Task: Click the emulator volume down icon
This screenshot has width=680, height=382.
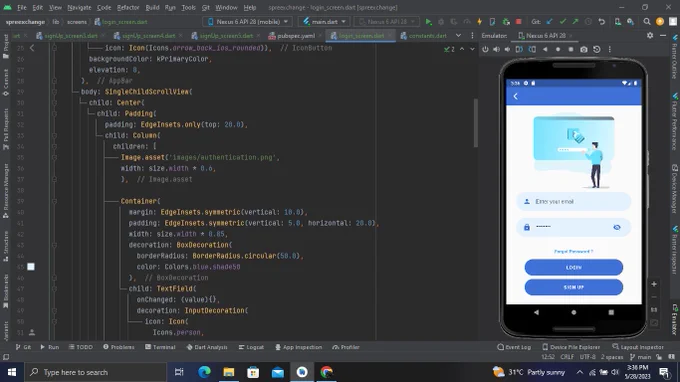Action: click(507, 49)
